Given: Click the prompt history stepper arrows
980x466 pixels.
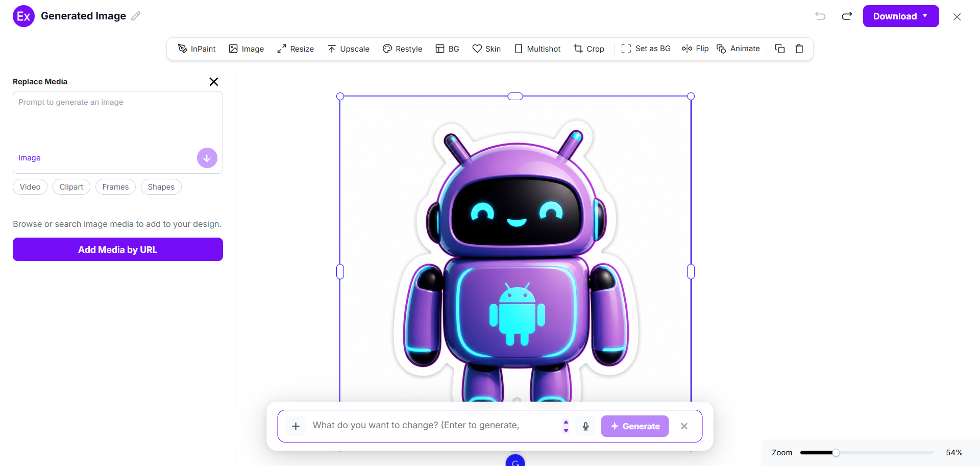Looking at the screenshot, I should (x=566, y=426).
